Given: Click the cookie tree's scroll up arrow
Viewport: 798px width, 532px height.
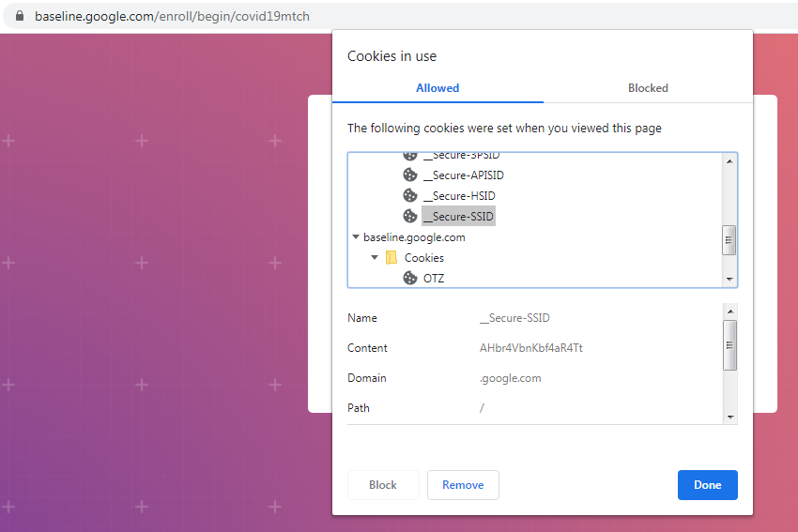Looking at the screenshot, I should pos(729,160).
